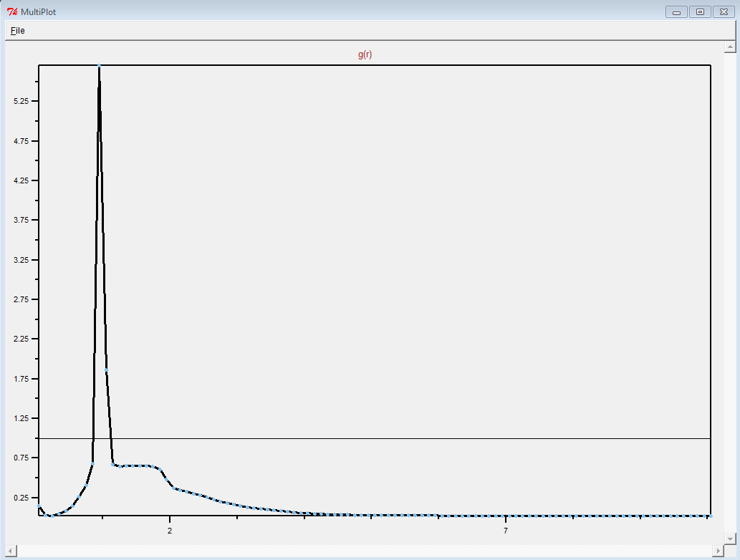Click the data point at the curve peak
The width and height of the screenshot is (740, 560).
[99, 66]
